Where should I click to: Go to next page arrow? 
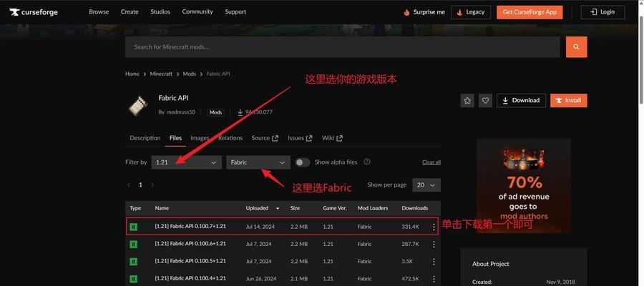152,185
